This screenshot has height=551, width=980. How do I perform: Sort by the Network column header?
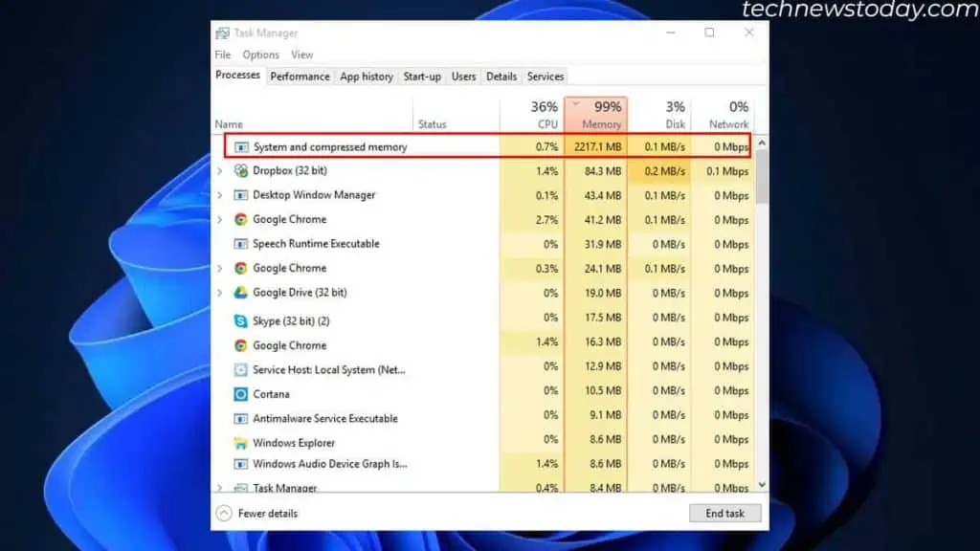[x=723, y=115]
